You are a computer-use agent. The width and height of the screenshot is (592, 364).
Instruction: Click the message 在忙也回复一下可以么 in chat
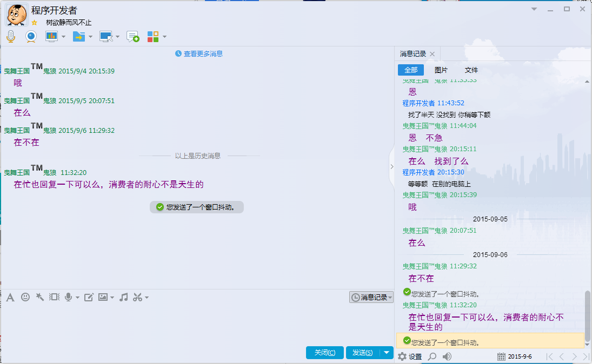tap(109, 185)
